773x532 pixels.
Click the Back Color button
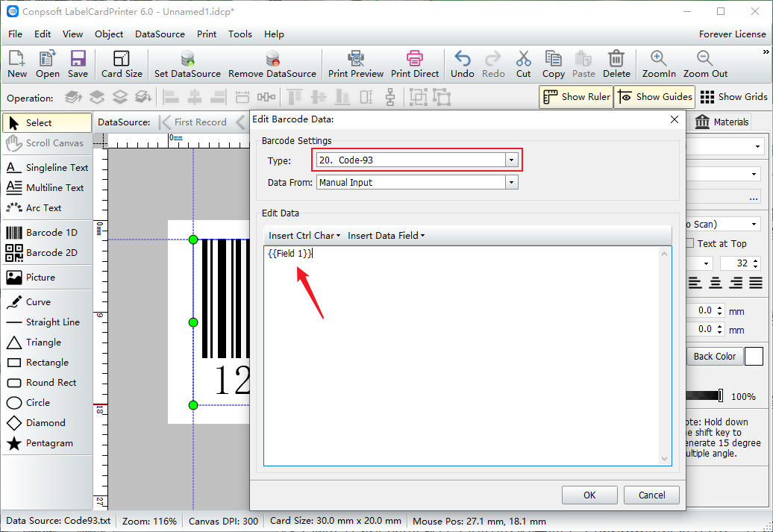pyautogui.click(x=715, y=357)
